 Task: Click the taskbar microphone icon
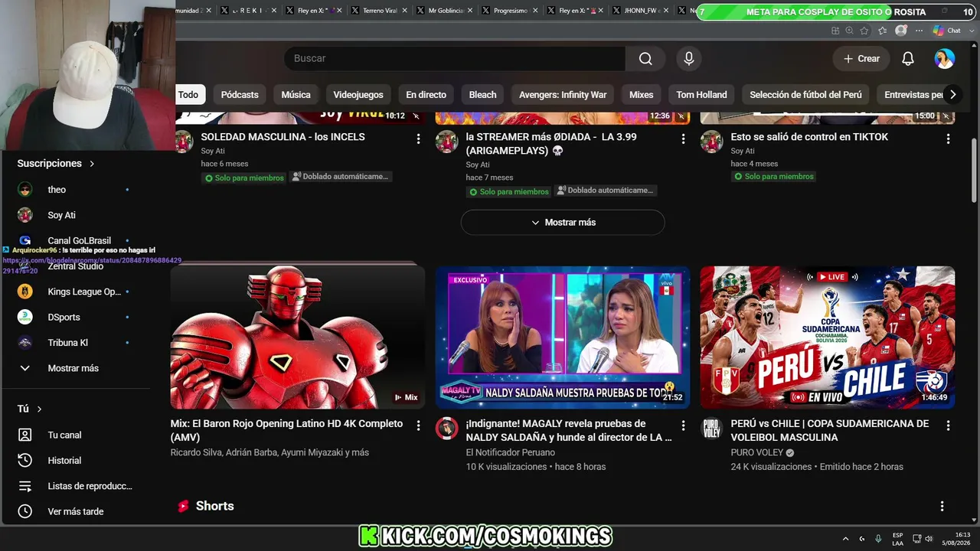point(878,539)
